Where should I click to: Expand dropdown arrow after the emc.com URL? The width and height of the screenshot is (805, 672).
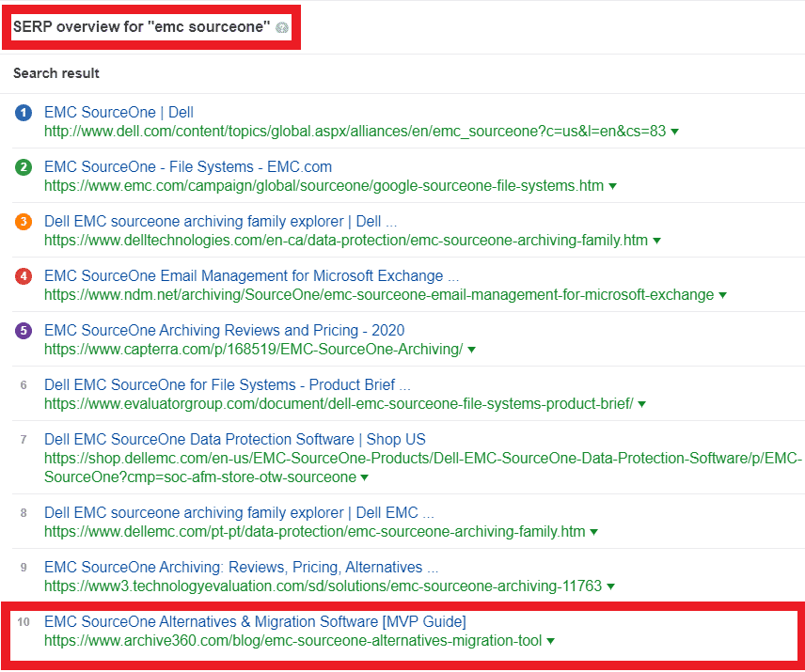pos(612,186)
